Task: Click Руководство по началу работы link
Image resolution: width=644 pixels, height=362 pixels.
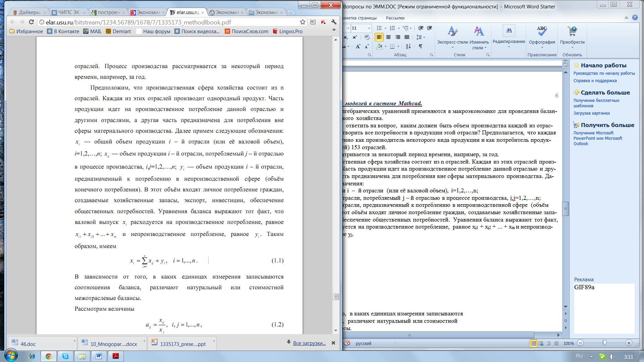Action: tap(604, 73)
